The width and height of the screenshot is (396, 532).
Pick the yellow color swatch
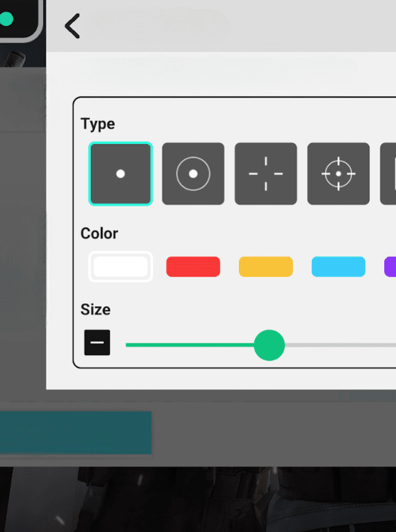tap(265, 267)
